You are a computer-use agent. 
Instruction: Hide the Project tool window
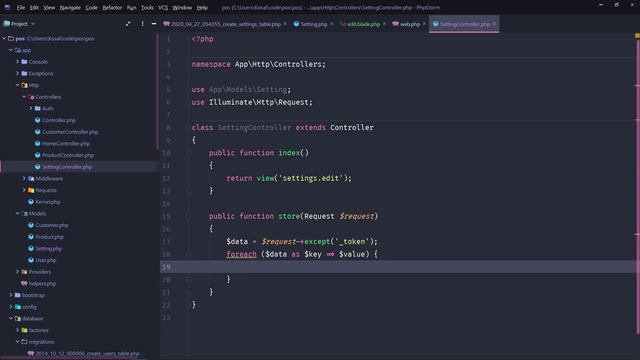click(154, 24)
